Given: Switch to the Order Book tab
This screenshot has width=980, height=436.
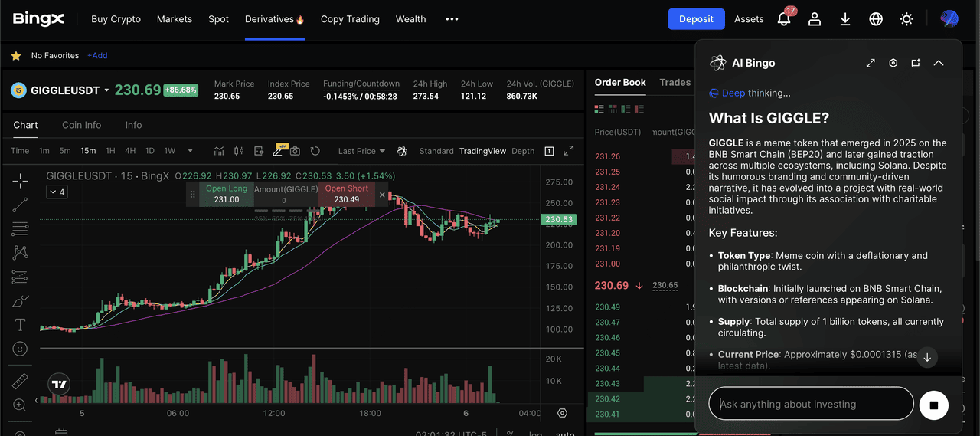Looking at the screenshot, I should 620,82.
